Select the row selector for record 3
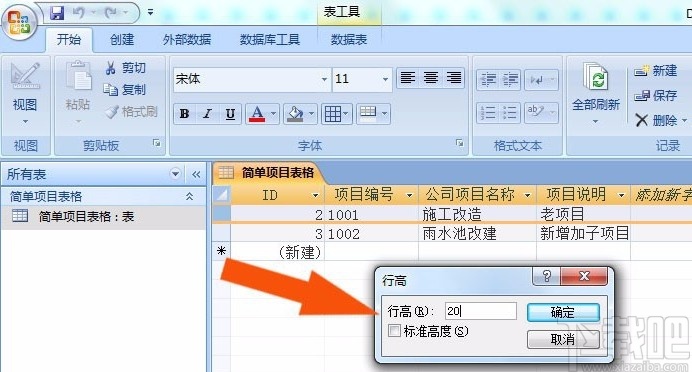Image resolution: width=692 pixels, height=372 pixels. coord(222,233)
